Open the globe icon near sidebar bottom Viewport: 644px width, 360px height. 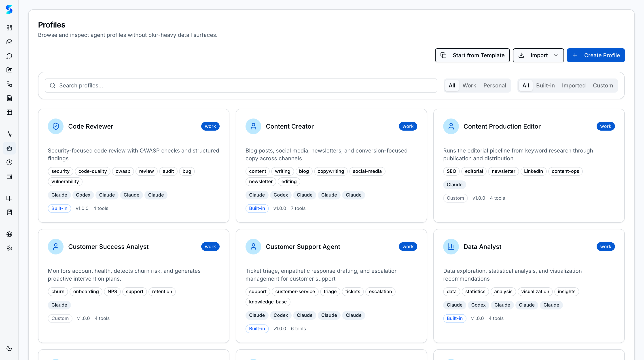click(9, 234)
